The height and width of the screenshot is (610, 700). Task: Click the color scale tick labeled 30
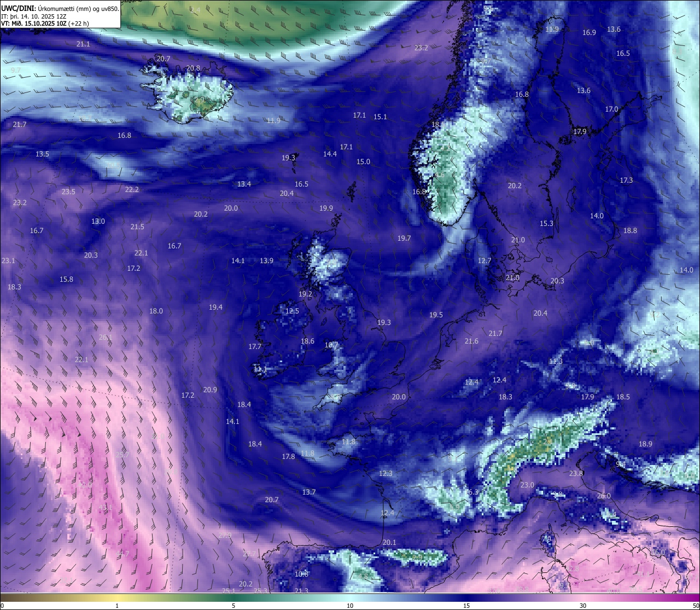click(x=583, y=606)
